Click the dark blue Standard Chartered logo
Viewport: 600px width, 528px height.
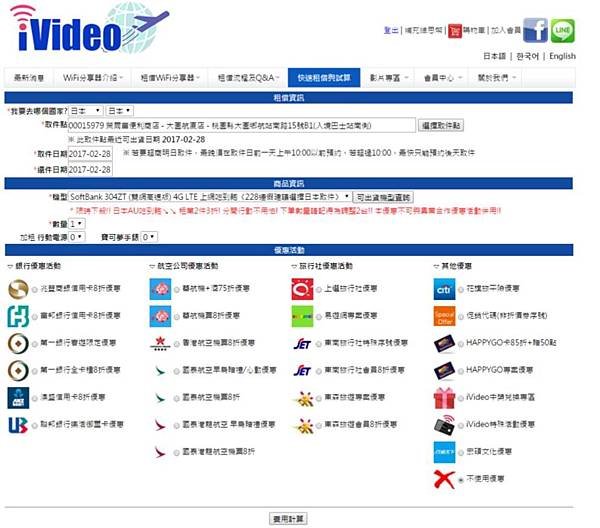coord(18,398)
